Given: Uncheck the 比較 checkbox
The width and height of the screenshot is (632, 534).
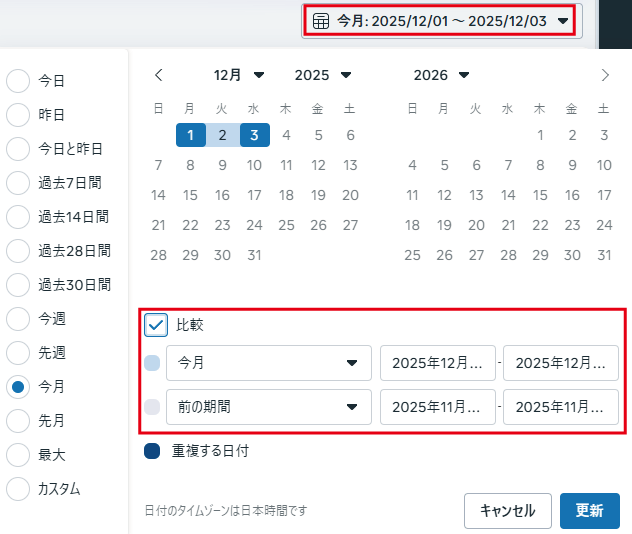Looking at the screenshot, I should tap(156, 324).
